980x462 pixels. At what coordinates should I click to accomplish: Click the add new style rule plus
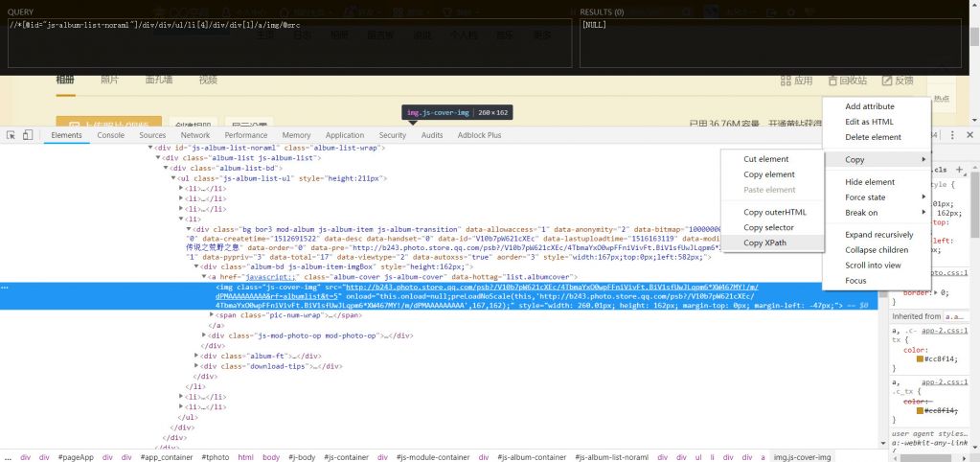pos(959,170)
